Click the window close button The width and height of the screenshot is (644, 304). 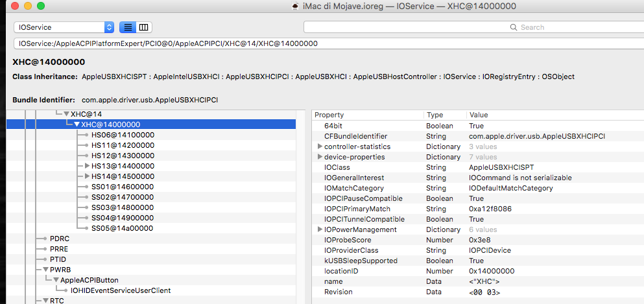tap(16, 6)
